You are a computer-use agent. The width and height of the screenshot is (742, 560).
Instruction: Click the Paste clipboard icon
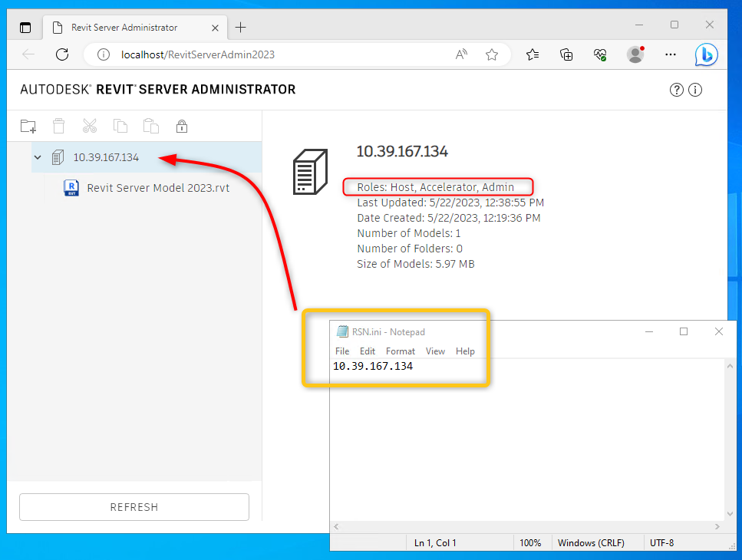(151, 126)
